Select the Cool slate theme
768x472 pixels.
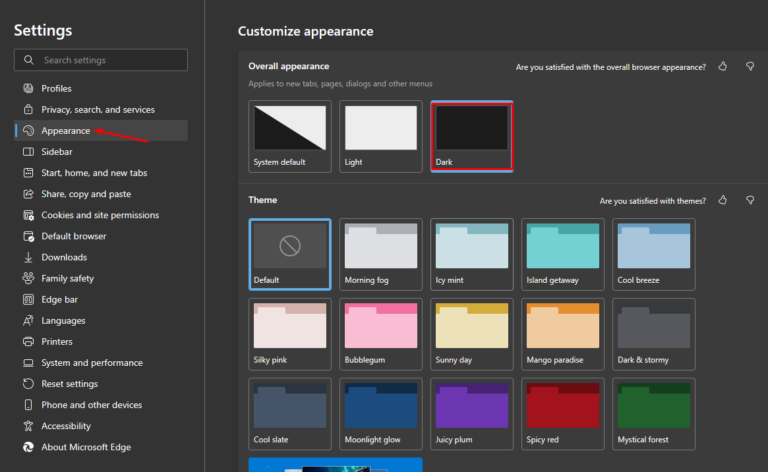click(290, 414)
